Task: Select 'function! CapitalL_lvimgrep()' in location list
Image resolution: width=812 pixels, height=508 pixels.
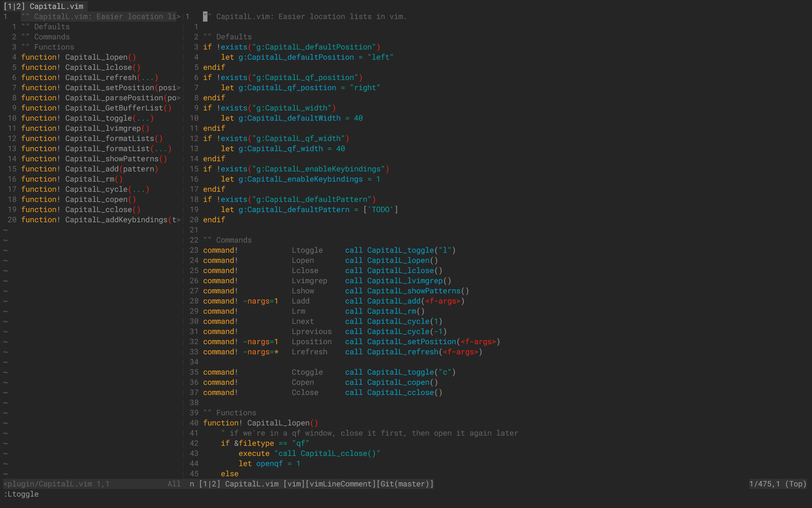Action: (85, 128)
